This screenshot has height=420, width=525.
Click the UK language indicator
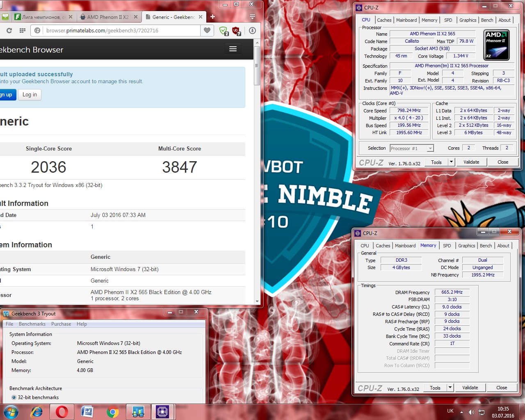(450, 411)
